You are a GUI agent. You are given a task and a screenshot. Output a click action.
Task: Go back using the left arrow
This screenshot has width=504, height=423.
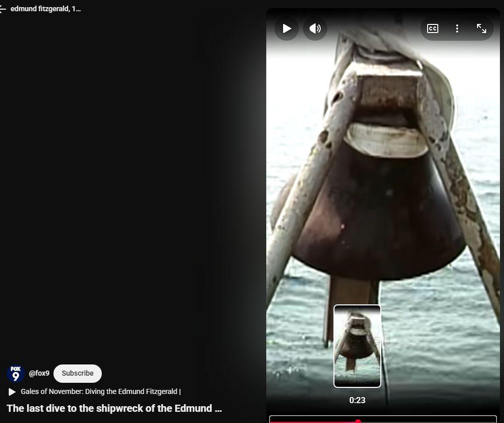tap(3, 9)
